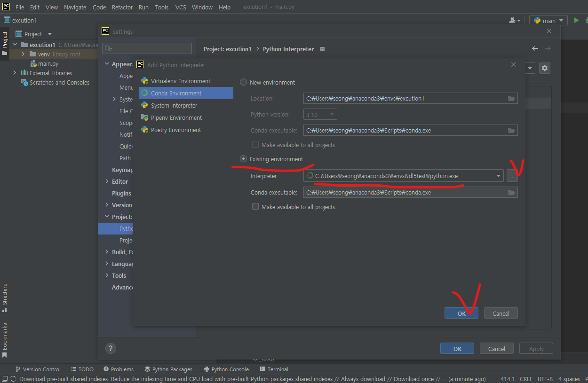
Task: Check the New environment's 'Make available to all projects'
Action: coord(255,144)
